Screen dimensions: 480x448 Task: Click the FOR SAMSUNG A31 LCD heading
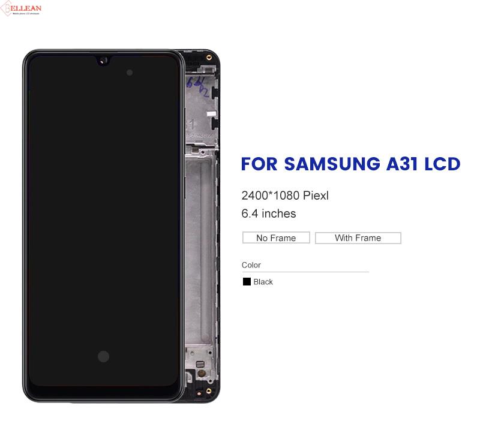(x=350, y=164)
